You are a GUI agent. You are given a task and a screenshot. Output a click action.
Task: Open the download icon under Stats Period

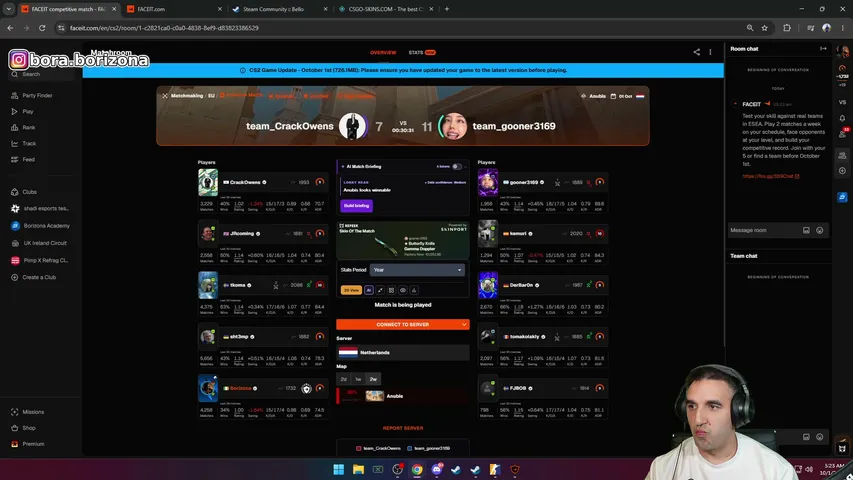pyautogui.click(x=414, y=290)
